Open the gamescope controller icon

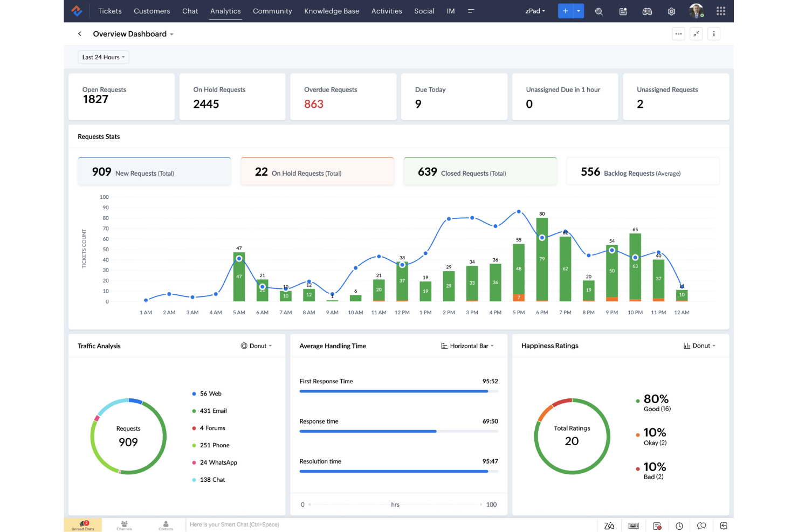647,11
